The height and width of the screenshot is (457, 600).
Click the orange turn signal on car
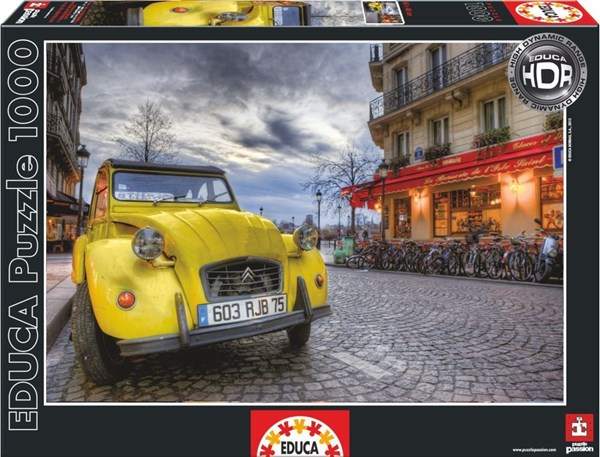pyautogui.click(x=125, y=298)
